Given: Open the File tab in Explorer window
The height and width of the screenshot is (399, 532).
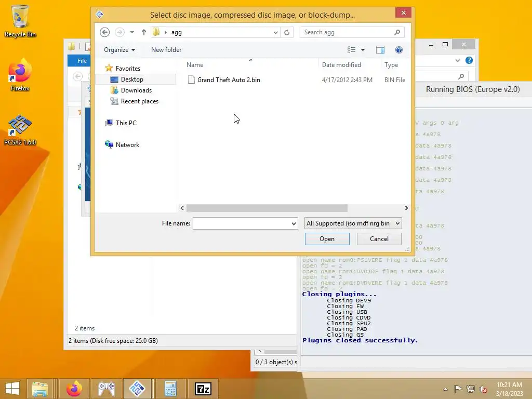Looking at the screenshot, I should tap(82, 61).
